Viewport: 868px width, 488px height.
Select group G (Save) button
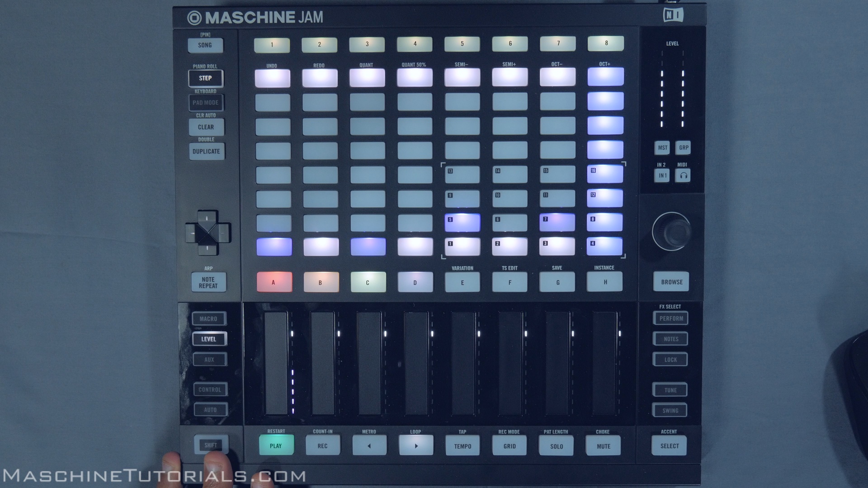(557, 282)
